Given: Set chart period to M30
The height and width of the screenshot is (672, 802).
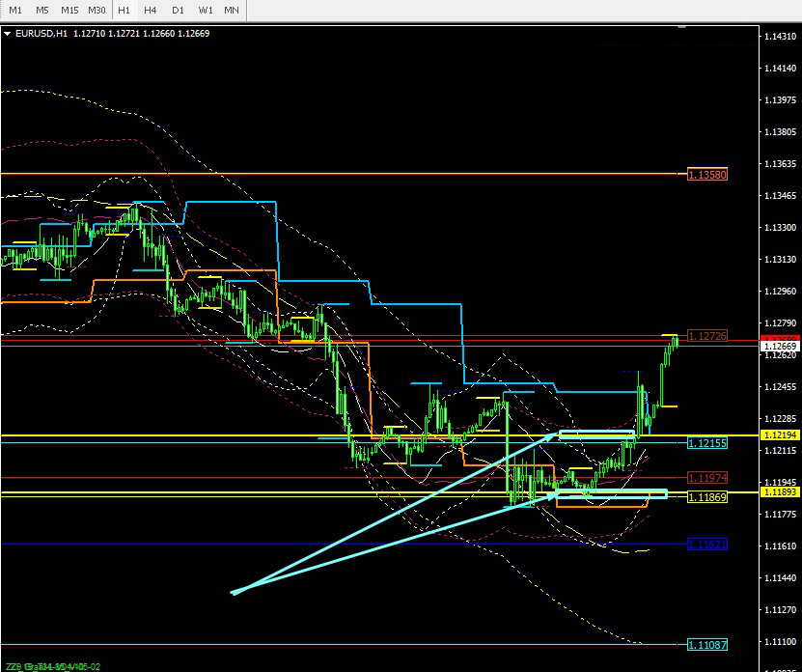Looking at the screenshot, I should click(97, 10).
